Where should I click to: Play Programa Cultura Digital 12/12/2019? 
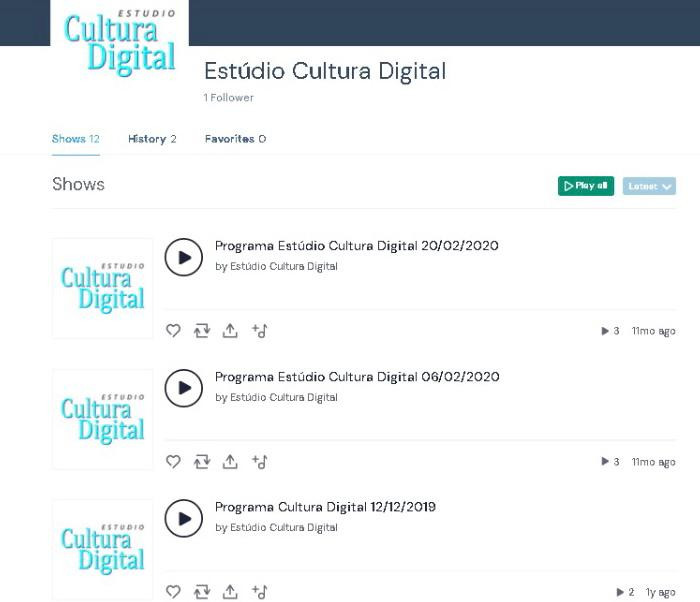pyautogui.click(x=183, y=518)
